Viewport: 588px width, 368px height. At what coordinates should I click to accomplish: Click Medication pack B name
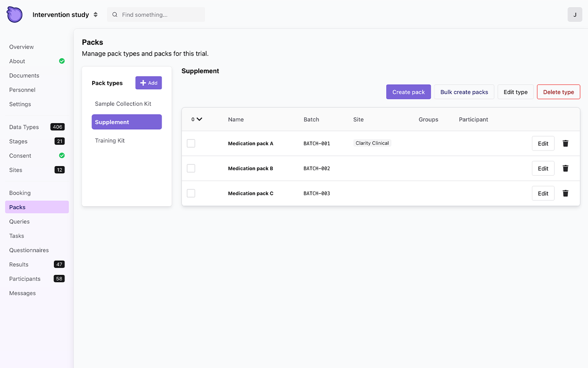(x=250, y=168)
